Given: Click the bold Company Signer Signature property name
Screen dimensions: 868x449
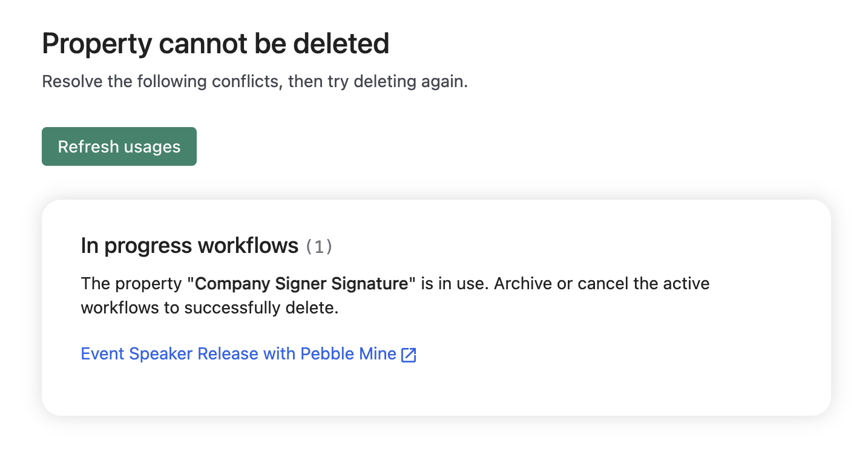Looking at the screenshot, I should point(302,283).
